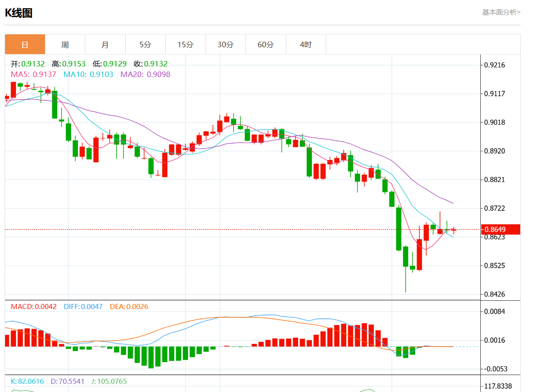The image size is (545, 392).
Task: Click the MA10: 0.9103 label
Action: (x=88, y=74)
